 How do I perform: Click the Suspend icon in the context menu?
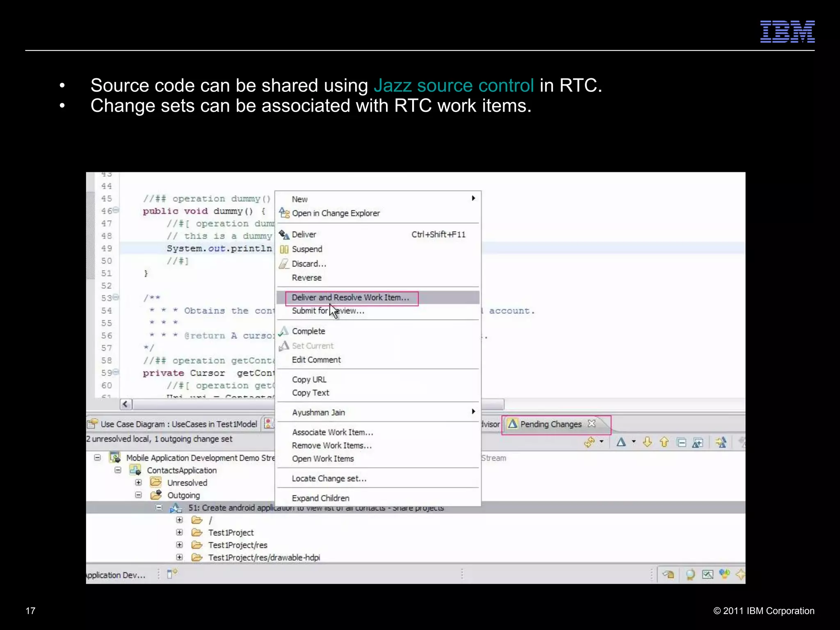tap(284, 249)
